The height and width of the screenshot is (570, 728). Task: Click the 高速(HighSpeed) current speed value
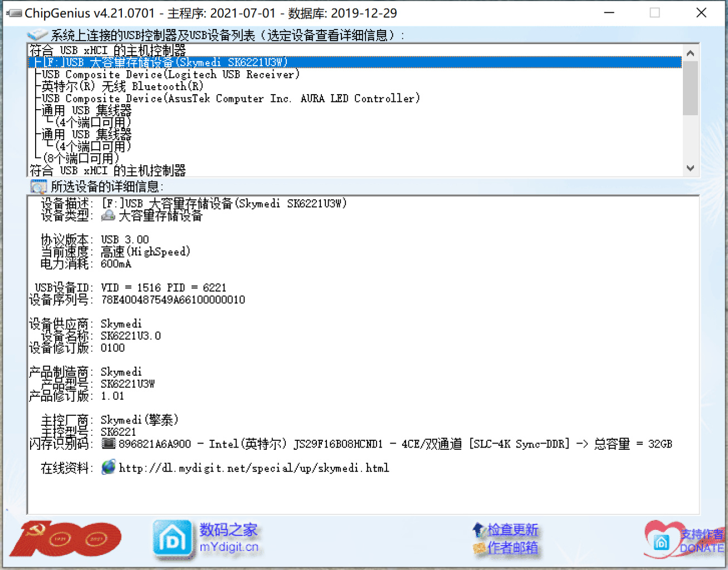pyautogui.click(x=145, y=252)
